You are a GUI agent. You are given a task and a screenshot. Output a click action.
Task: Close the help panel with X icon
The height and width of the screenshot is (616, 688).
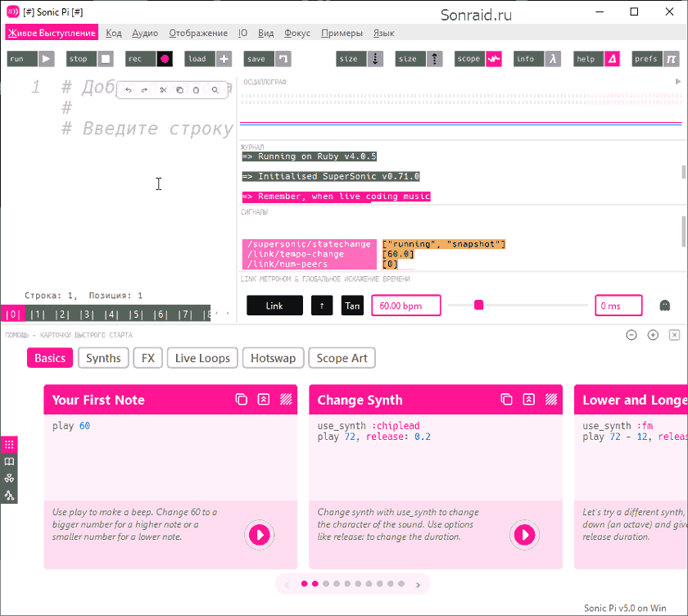click(674, 335)
